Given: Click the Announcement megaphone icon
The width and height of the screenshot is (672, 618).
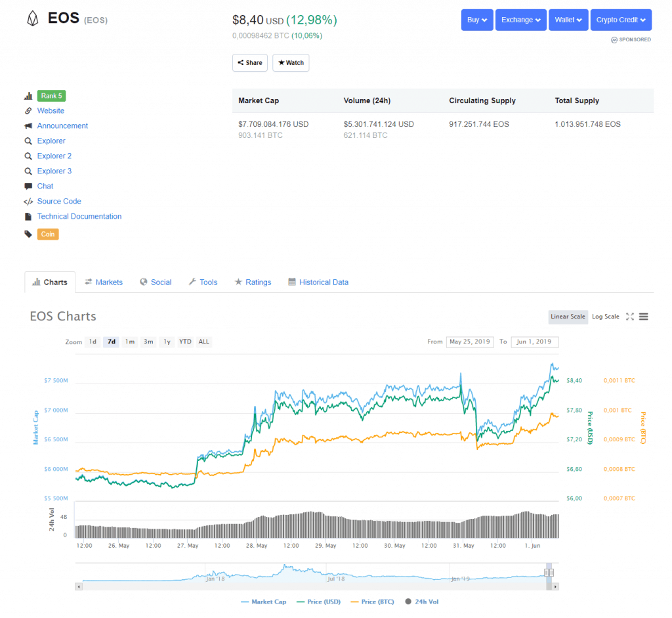Looking at the screenshot, I should 28,125.
